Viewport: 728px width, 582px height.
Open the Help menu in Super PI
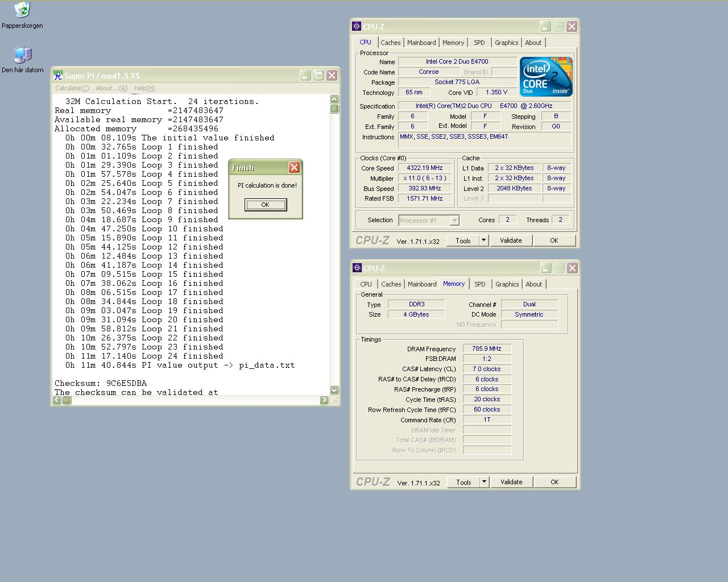[x=144, y=88]
